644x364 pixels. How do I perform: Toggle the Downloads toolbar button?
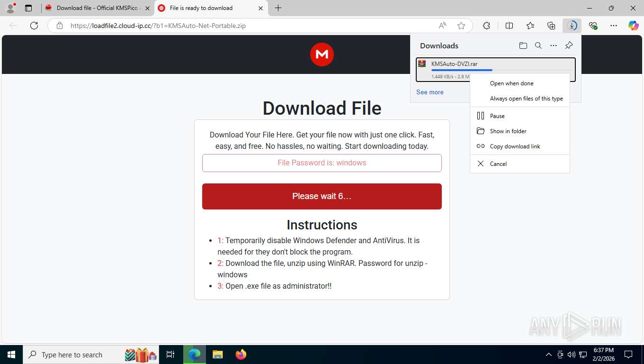tap(572, 26)
